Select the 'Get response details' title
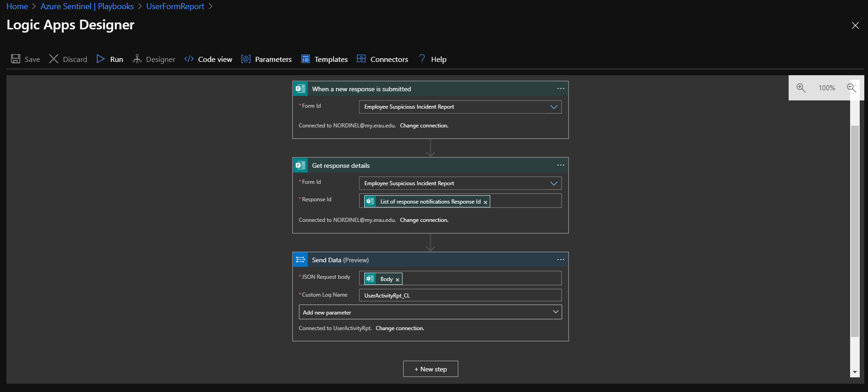868x392 pixels. pos(341,166)
